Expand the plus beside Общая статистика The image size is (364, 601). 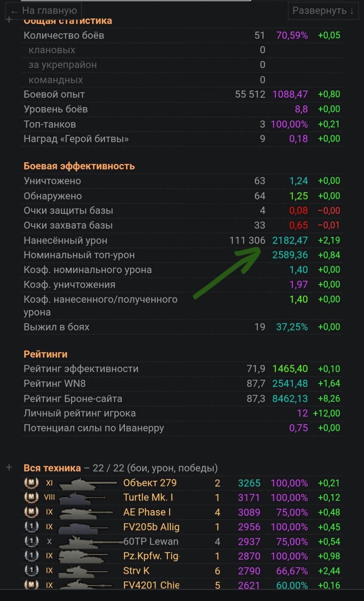[9, 20]
